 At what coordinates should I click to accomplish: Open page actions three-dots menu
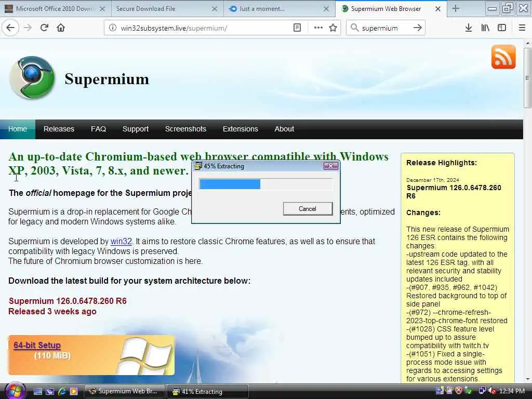click(x=318, y=28)
